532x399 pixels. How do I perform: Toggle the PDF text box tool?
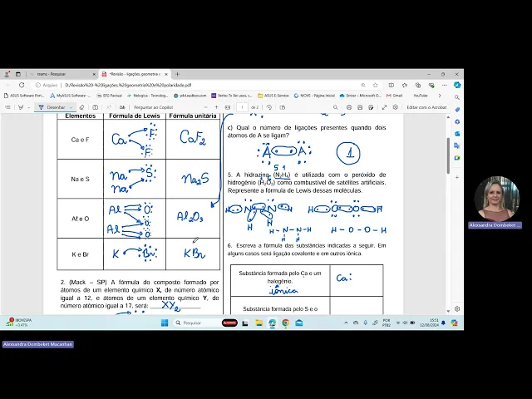[x=96, y=107]
